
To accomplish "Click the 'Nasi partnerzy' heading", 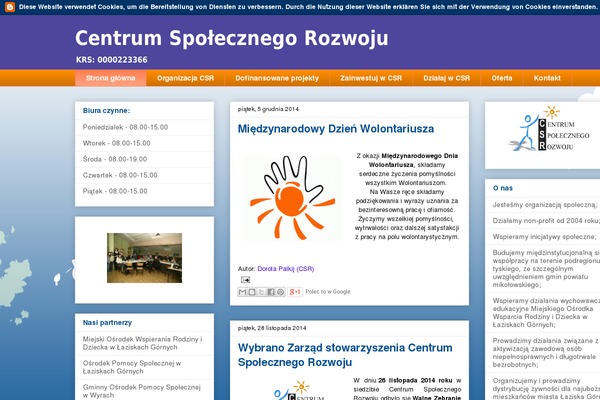I will pos(107,323).
